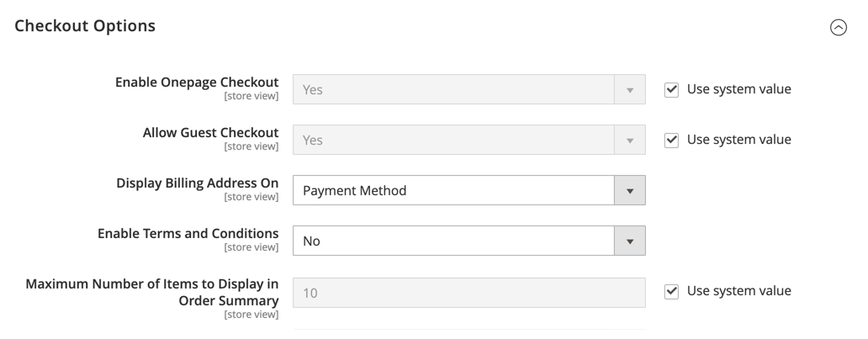Click the disabled Enable Onepage Checkout dropdown arrow
The height and width of the screenshot is (339, 868).
click(x=629, y=90)
